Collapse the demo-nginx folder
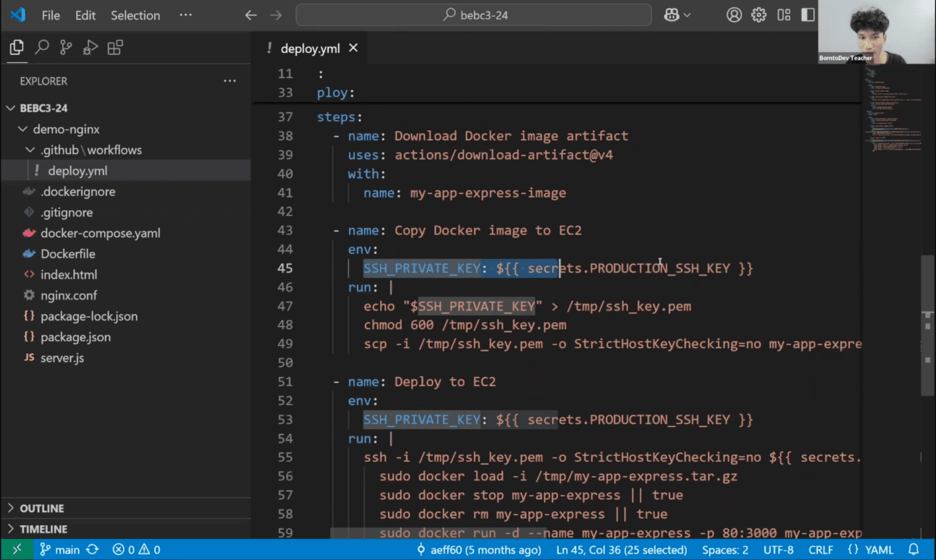 [66, 130]
